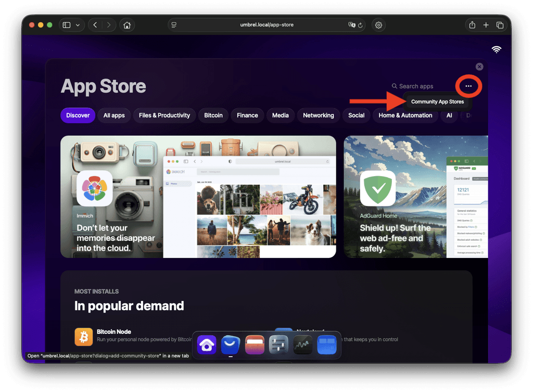Reload the page with the refresh icon
The width and height of the screenshot is (533, 392).
tap(359, 24)
